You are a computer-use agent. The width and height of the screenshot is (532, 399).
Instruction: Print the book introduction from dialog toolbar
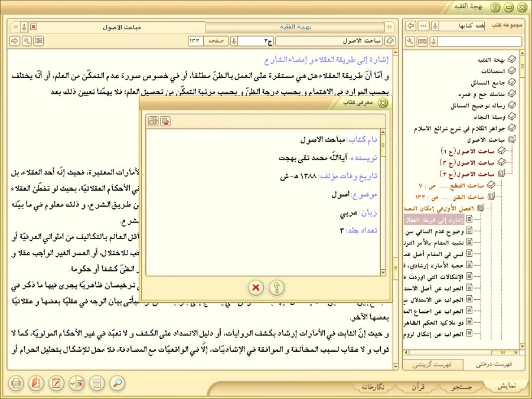click(154, 121)
